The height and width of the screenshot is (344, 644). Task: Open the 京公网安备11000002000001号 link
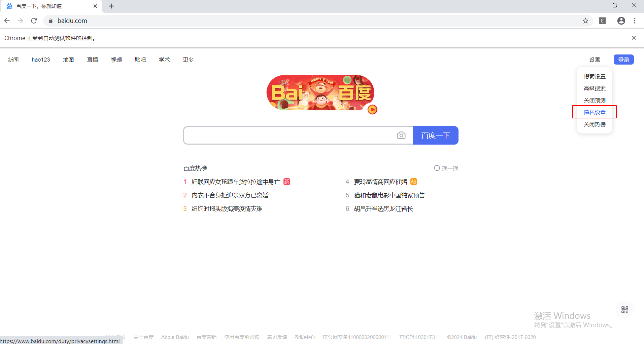click(x=357, y=337)
